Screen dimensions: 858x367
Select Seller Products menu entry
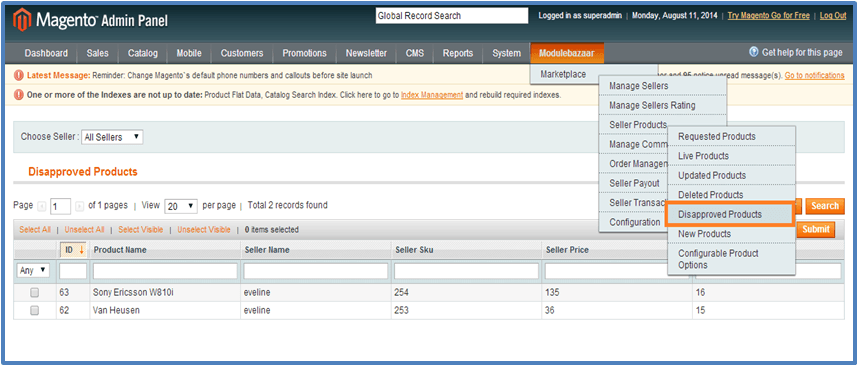[638, 125]
